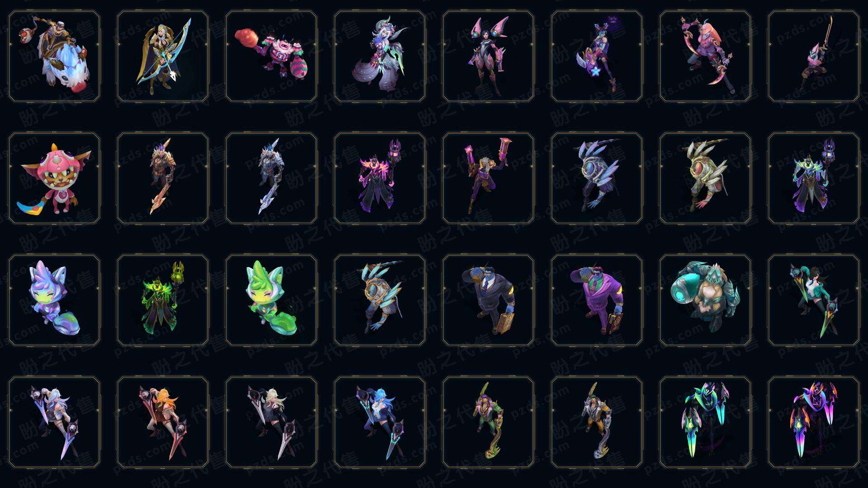Viewport: 868px width, 488px height.
Task: Select the pink dragon-hood cat character
Action: 54,178
